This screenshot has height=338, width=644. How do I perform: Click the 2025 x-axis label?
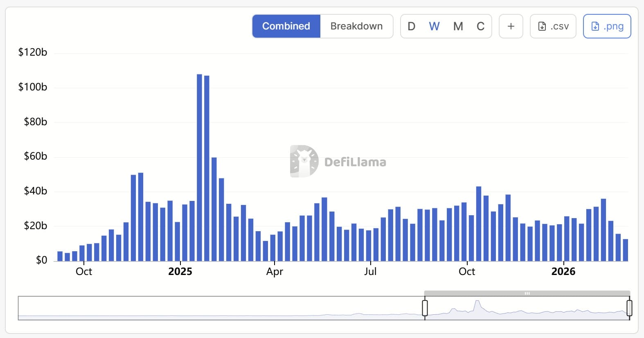coord(180,272)
